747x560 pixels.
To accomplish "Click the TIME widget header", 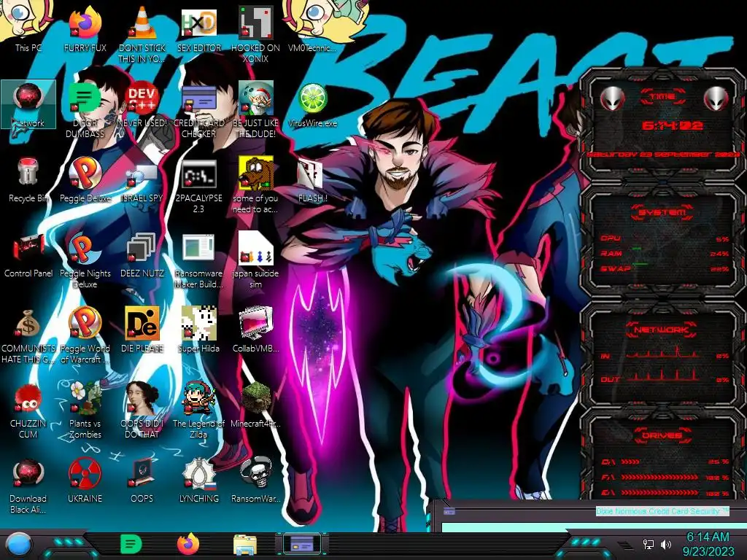I will [x=662, y=97].
